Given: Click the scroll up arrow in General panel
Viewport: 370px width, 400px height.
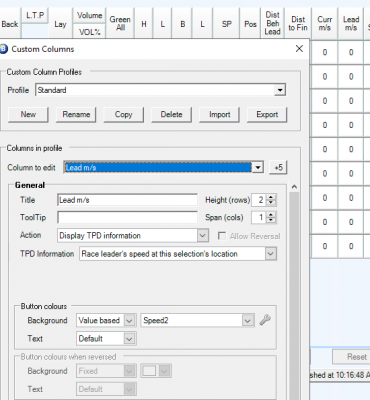Looking at the screenshot, I should click(x=294, y=187).
